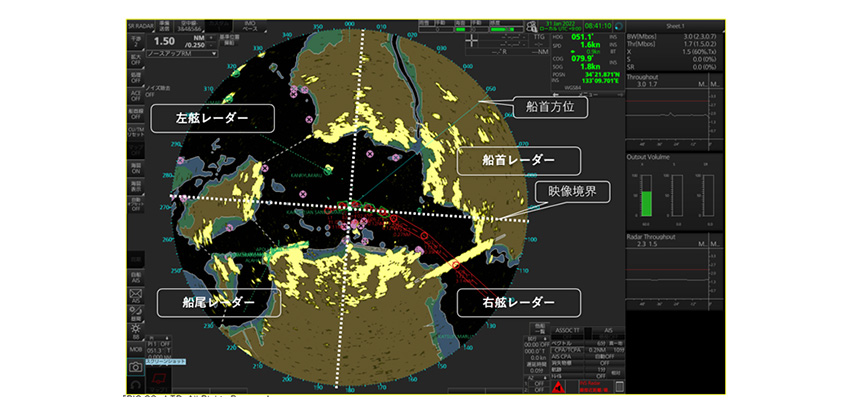Screen dimensions: 850x410
Task: Change the ベクトル vector time setting
Action: click(x=588, y=343)
